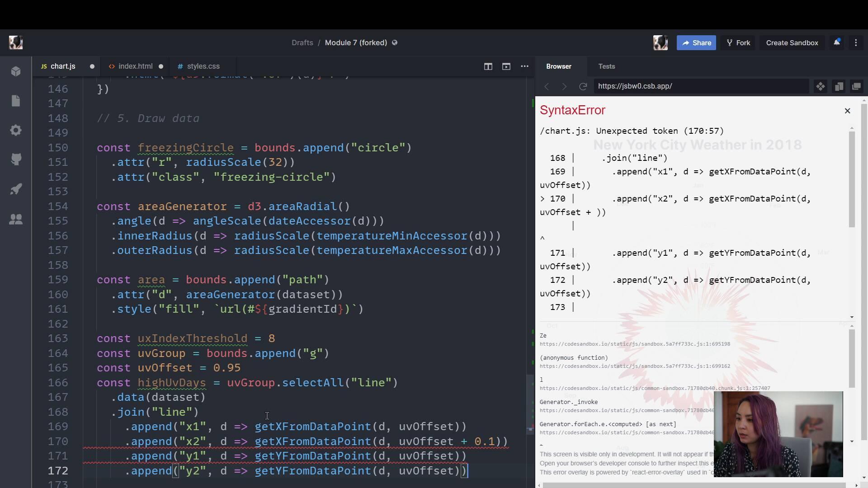Open chart.js file tab
This screenshot has width=868, height=488.
(62, 66)
